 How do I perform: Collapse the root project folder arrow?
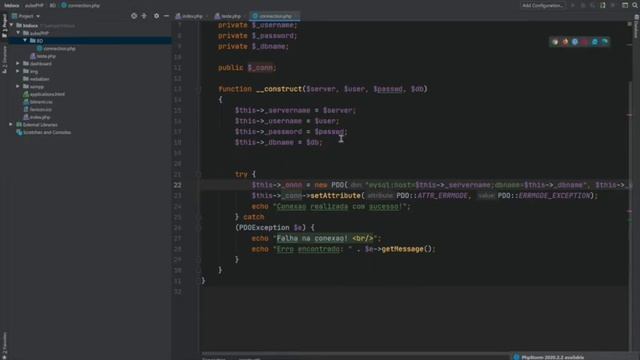pos(11,25)
